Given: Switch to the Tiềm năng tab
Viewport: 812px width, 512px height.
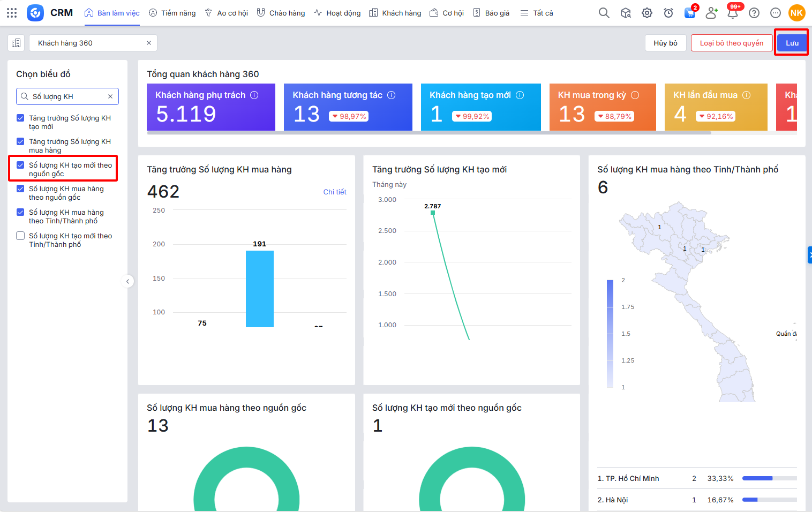Looking at the screenshot, I should click(172, 13).
